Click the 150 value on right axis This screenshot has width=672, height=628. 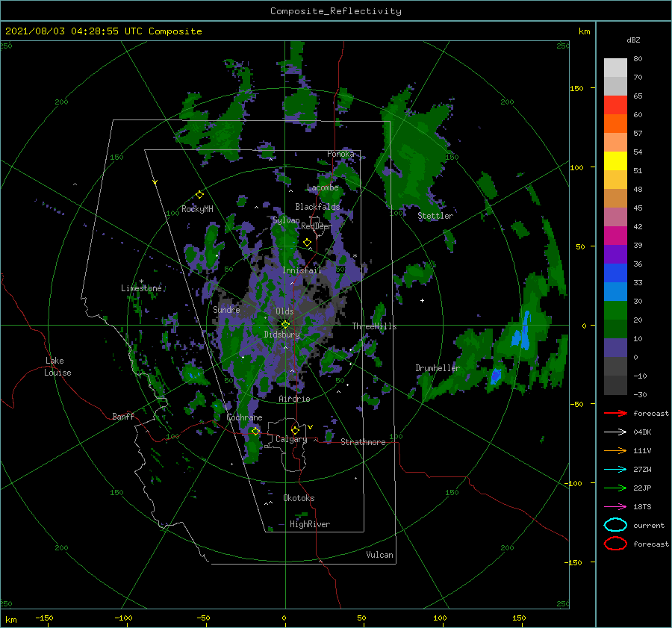(x=576, y=88)
